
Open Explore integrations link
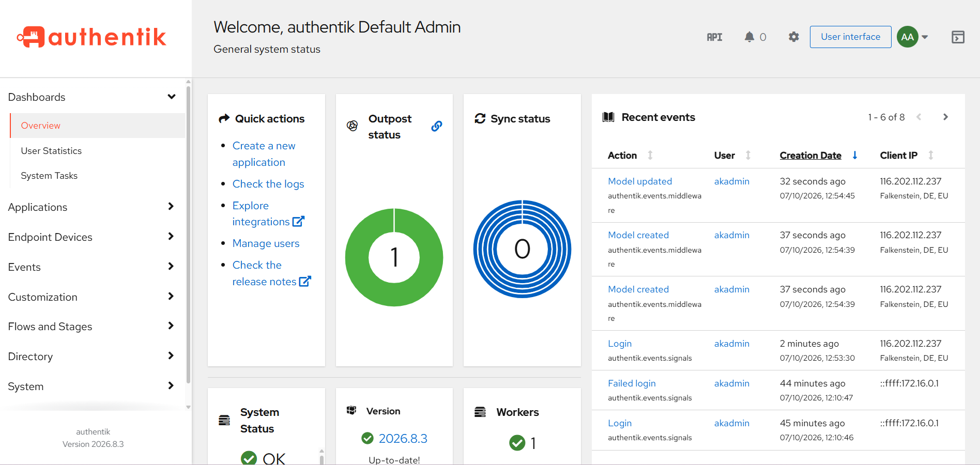(x=268, y=213)
